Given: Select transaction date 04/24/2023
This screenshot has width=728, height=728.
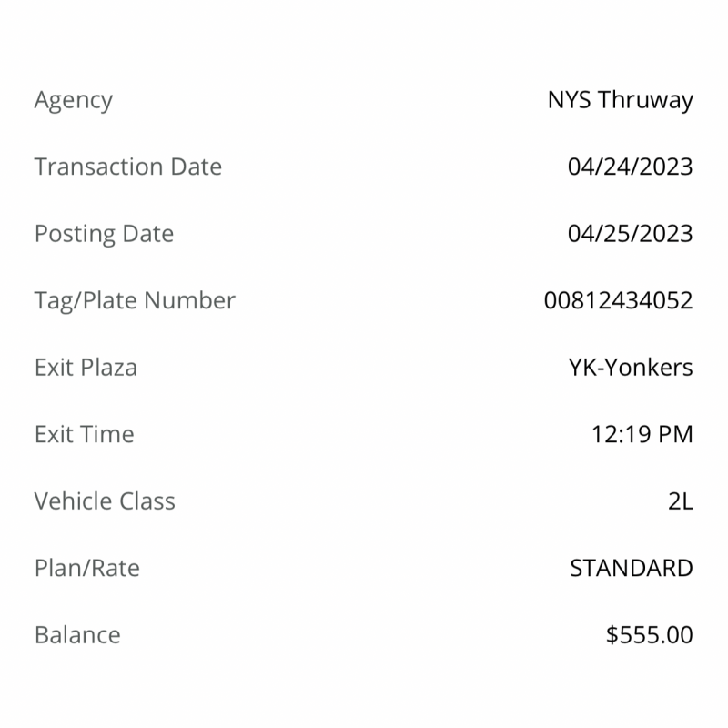Looking at the screenshot, I should (x=630, y=167).
